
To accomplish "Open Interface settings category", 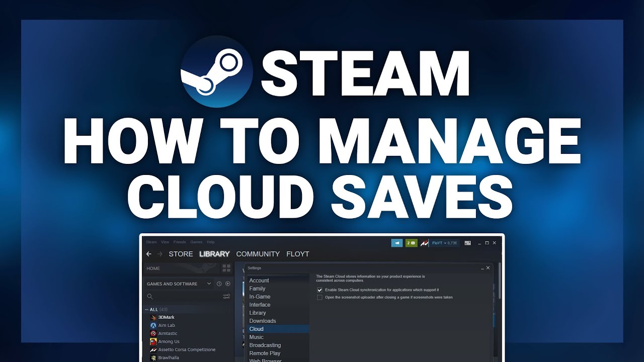I will coord(277,305).
